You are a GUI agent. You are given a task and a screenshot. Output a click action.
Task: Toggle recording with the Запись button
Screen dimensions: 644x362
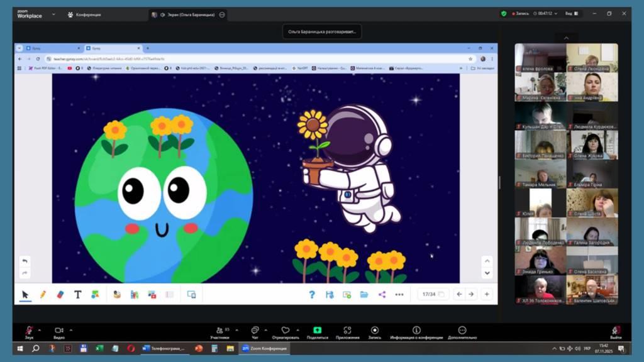click(x=375, y=331)
